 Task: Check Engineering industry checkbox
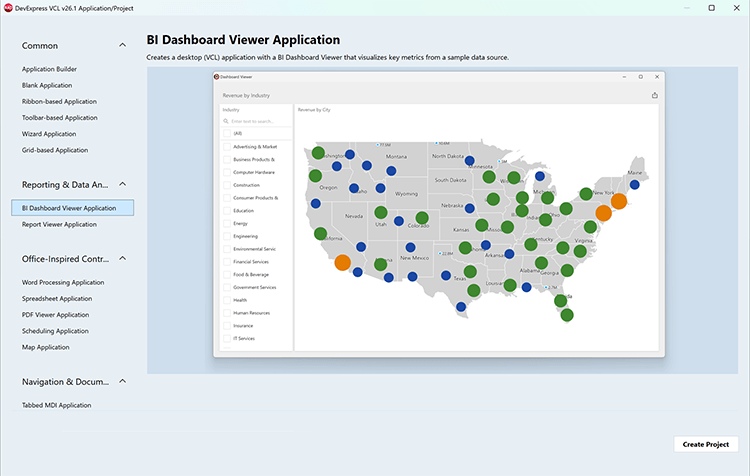click(227, 236)
